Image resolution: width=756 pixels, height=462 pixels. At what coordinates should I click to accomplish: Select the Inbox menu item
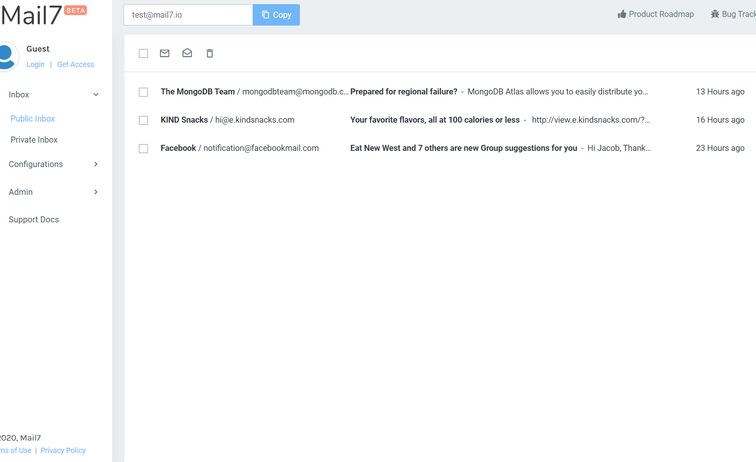coord(19,95)
